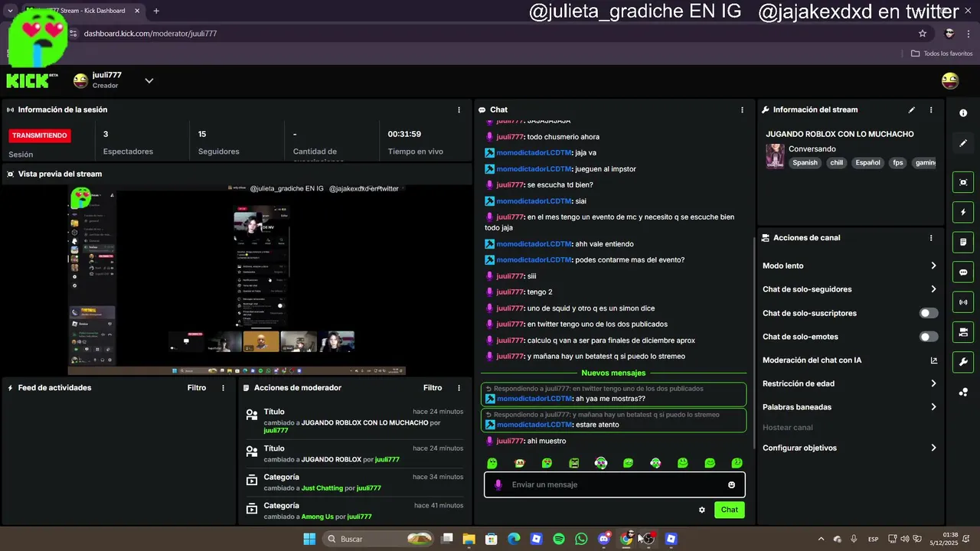
Task: Open Feed de actividades Filtro
Action: (197, 388)
